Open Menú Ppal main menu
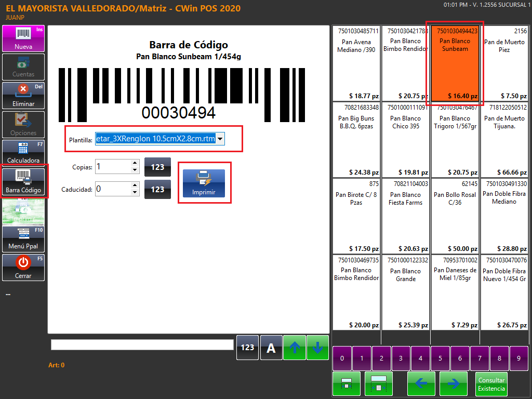532x399 pixels. tap(23, 238)
